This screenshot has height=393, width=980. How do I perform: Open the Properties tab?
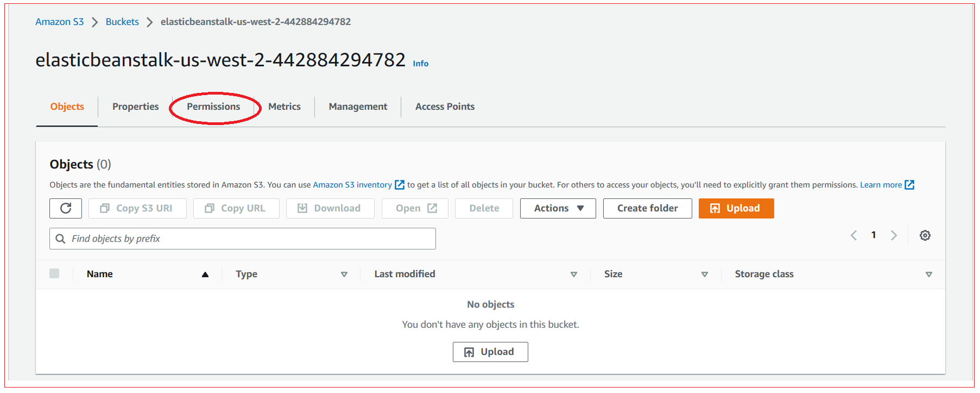click(136, 107)
